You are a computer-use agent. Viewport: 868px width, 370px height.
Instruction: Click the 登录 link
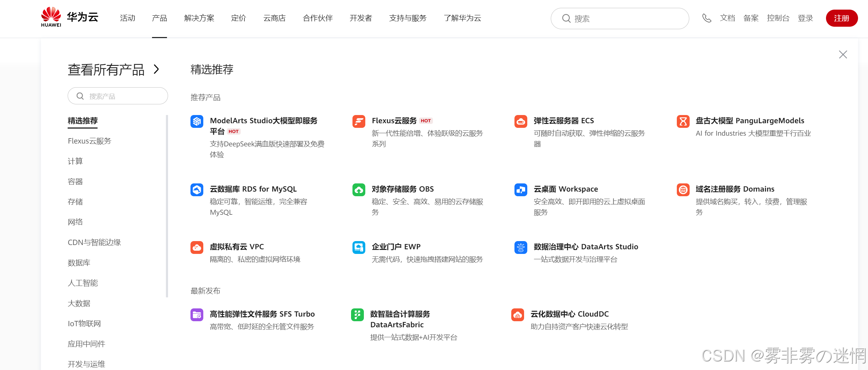805,18
